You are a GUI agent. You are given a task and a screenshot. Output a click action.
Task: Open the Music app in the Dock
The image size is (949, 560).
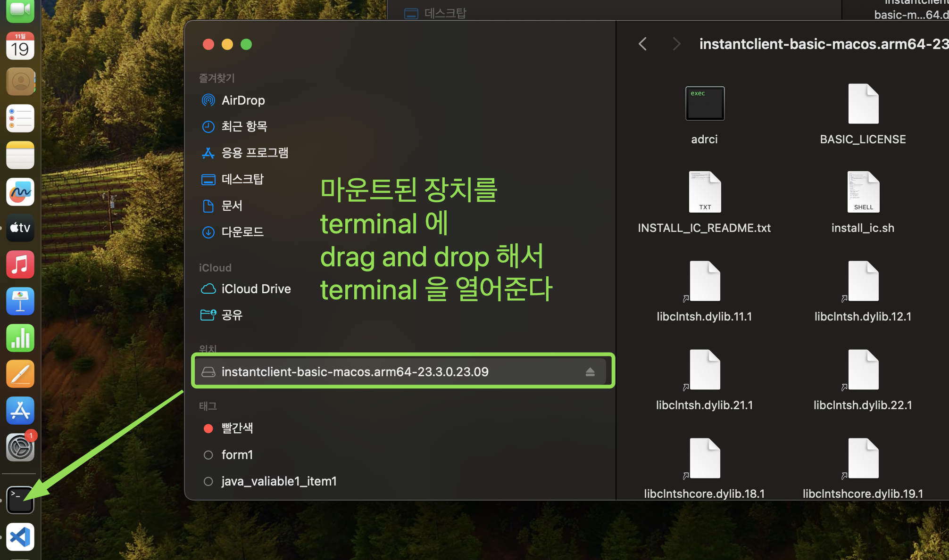click(20, 264)
